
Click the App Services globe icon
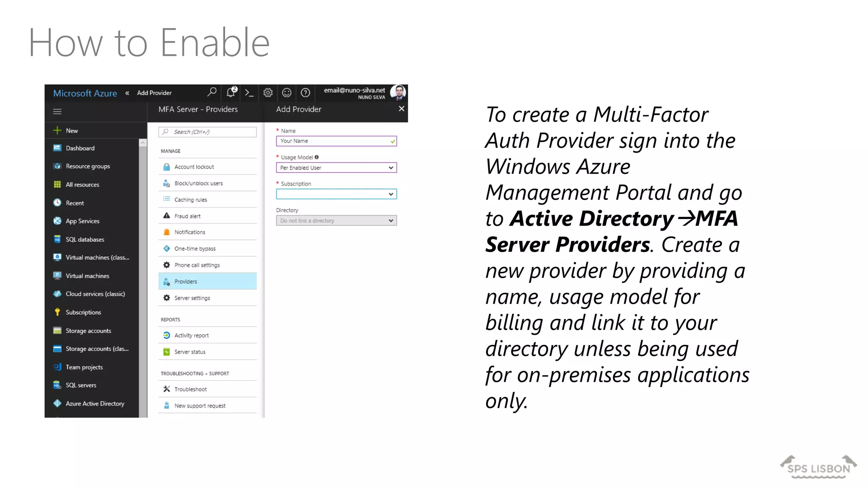57,221
